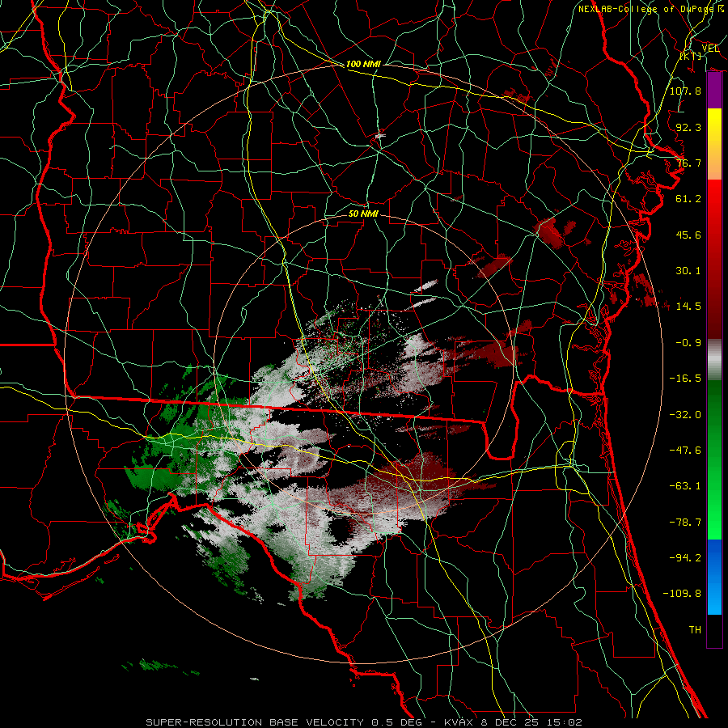Click the purple segment of the color scale
The height and width of the screenshot is (728, 728).
[714, 91]
